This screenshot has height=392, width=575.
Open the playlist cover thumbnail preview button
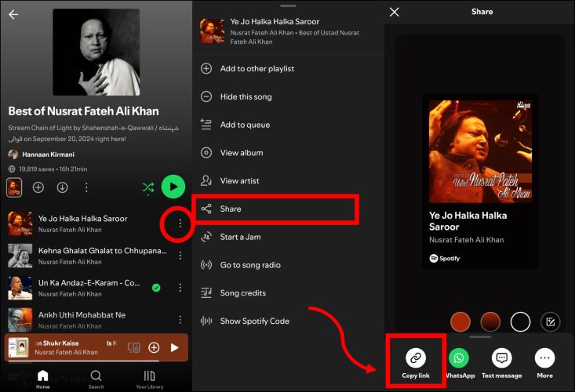pyautogui.click(x=14, y=187)
